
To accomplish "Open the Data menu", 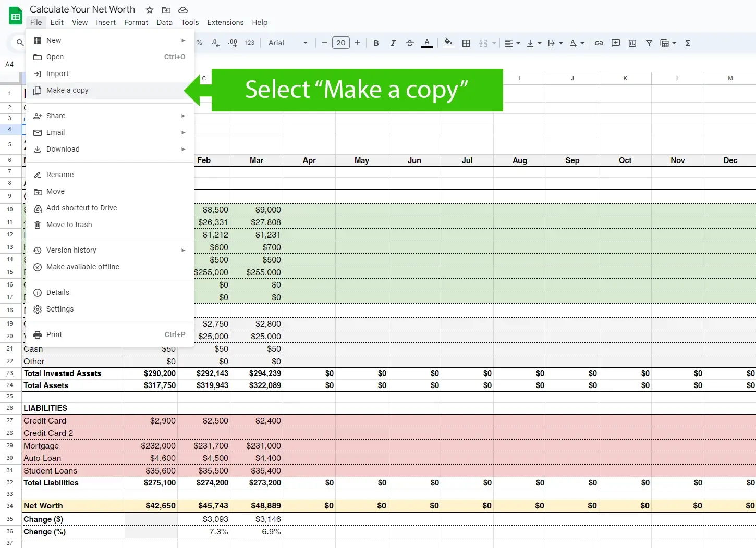I will tap(164, 22).
